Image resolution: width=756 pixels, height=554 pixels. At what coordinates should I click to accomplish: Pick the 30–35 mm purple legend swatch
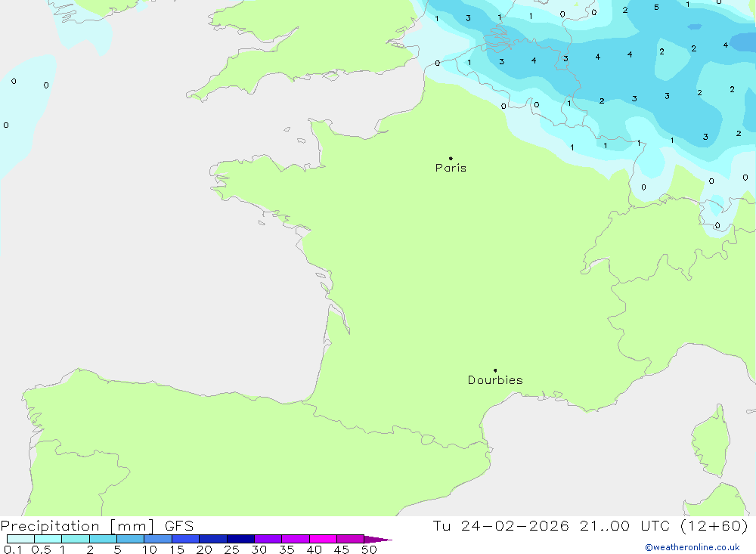click(x=268, y=539)
